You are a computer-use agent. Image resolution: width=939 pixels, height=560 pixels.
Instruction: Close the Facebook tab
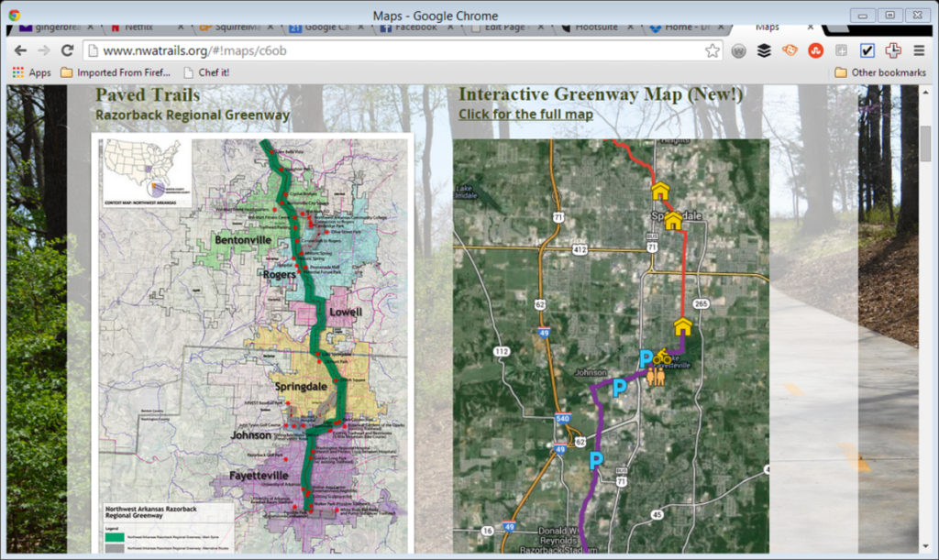[x=450, y=27]
